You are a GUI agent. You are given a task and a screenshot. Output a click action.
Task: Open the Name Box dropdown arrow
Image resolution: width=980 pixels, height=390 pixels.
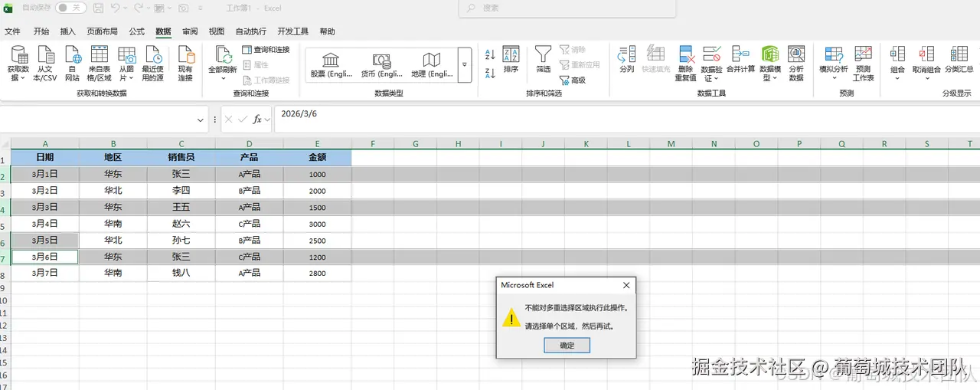click(201, 120)
